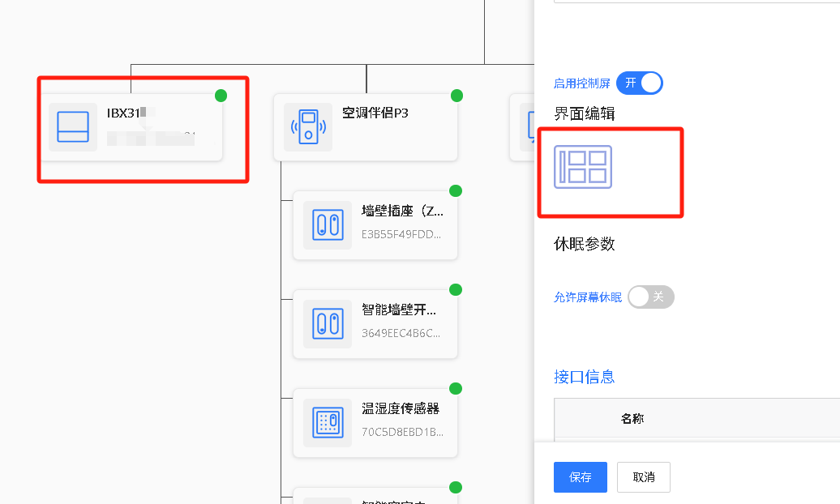
Task: Select the IBX31 device name text
Action: pos(124,113)
